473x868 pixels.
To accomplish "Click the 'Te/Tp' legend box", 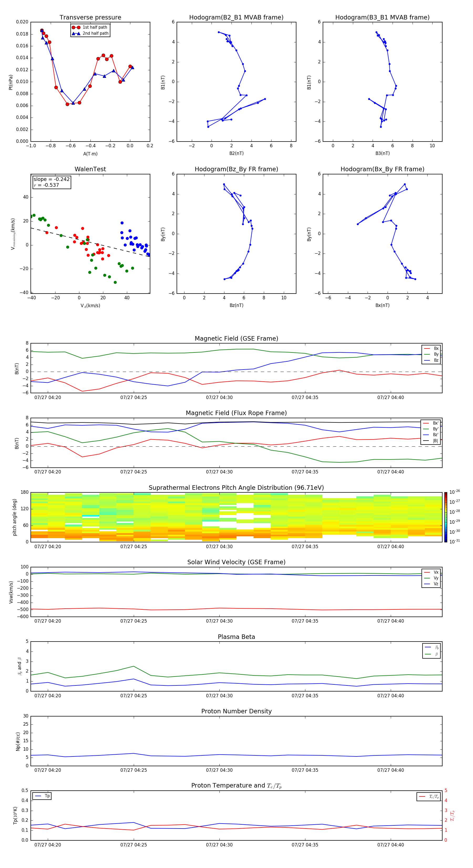I will pos(428,796).
